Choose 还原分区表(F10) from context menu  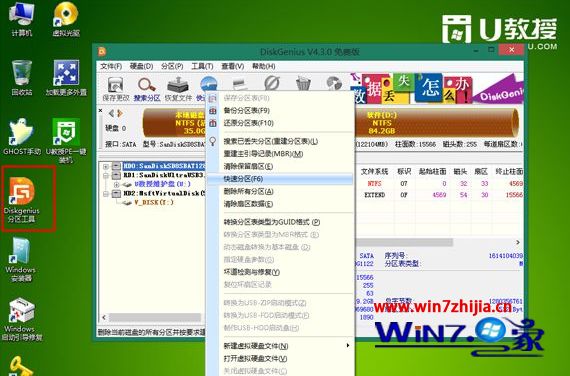pos(280,123)
